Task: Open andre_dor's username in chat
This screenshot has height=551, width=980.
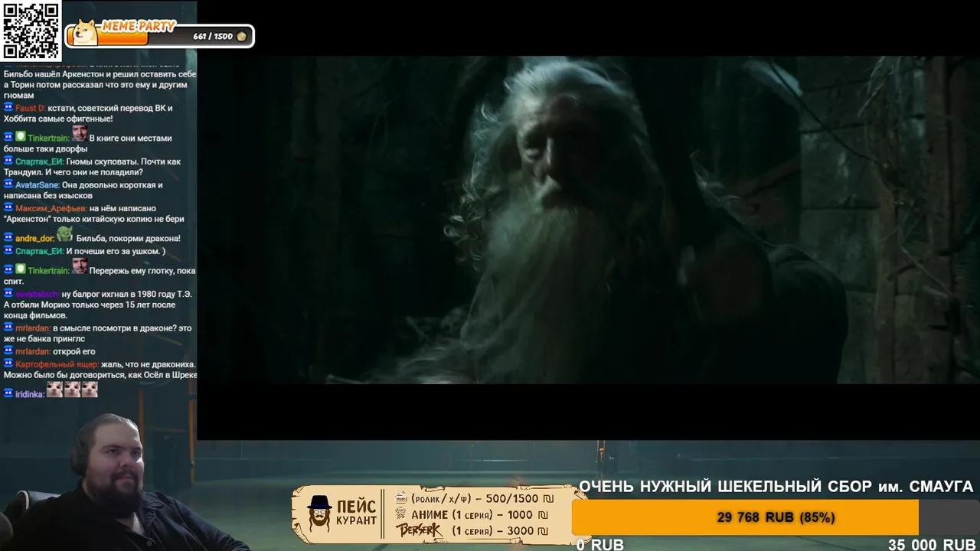Action: coord(34,239)
